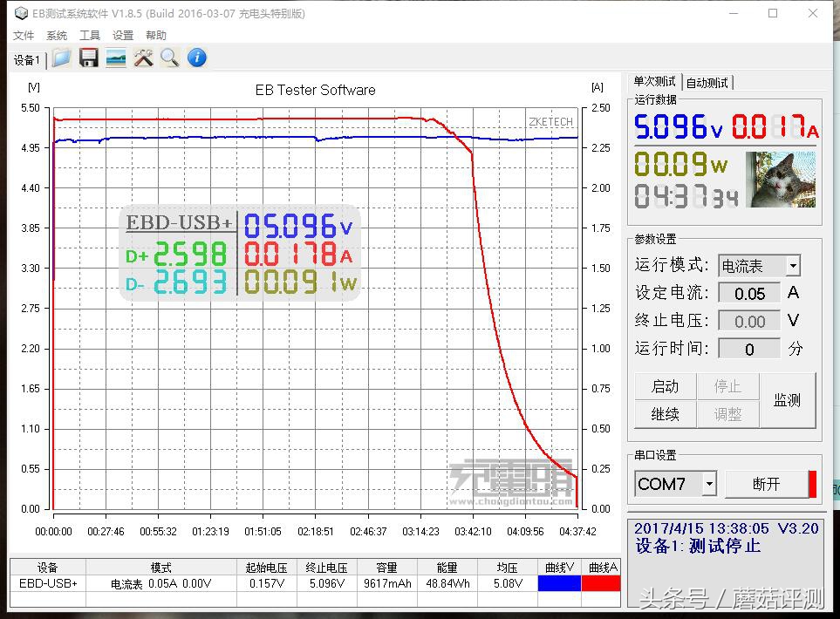This screenshot has width=840, height=619.
Task: Click the 运行时间 field showing 0
Action: (x=749, y=349)
